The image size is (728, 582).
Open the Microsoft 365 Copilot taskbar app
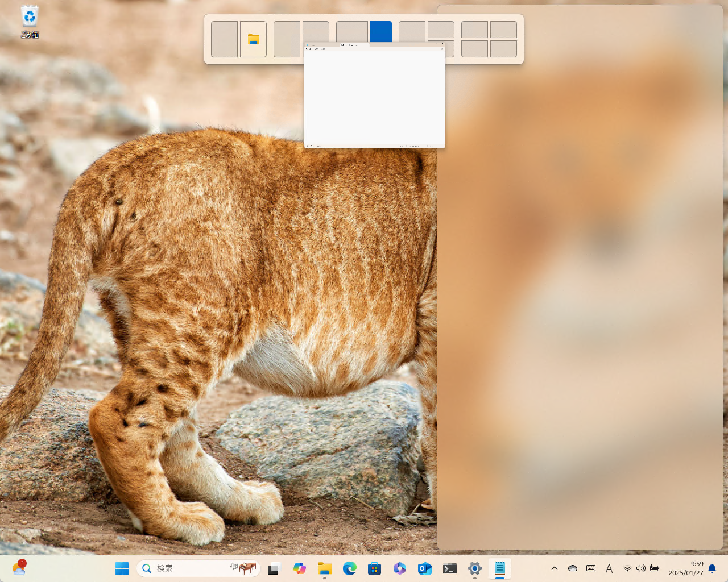(x=400, y=568)
